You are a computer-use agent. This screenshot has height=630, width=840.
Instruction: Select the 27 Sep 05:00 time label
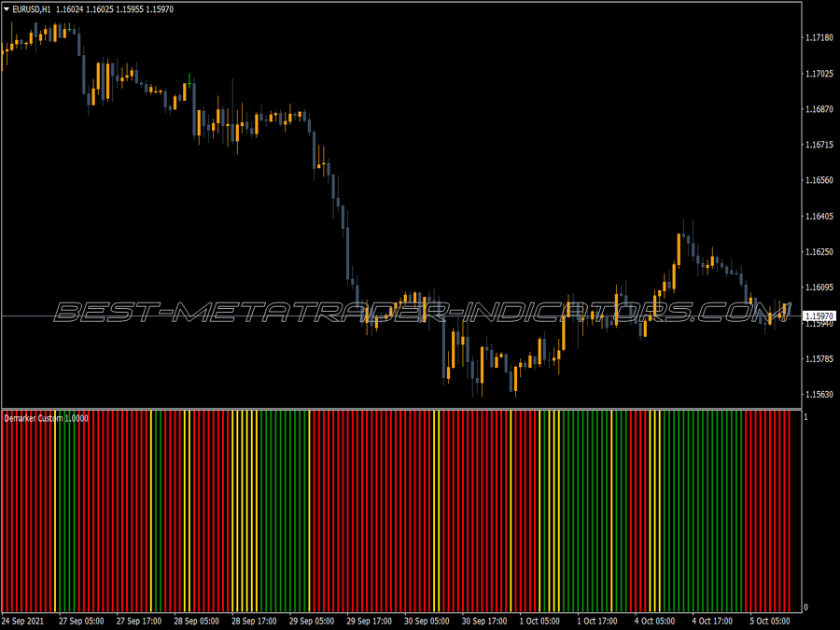coord(81,621)
